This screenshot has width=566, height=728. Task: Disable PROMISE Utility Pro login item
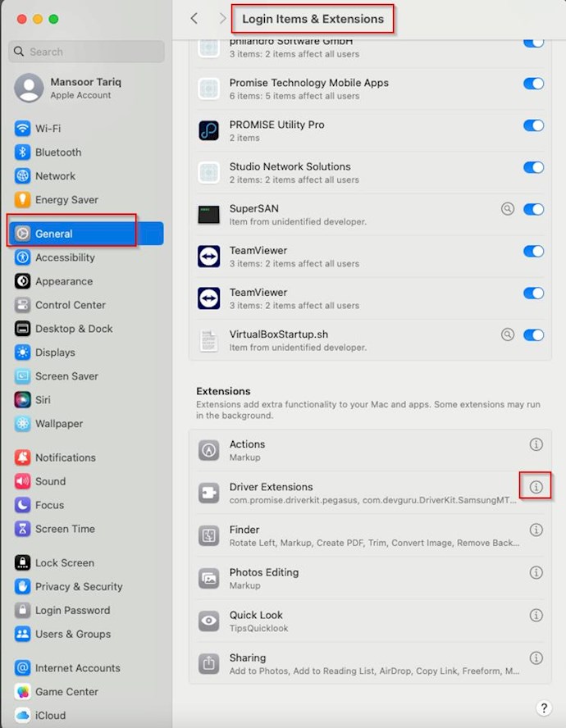coord(533,125)
